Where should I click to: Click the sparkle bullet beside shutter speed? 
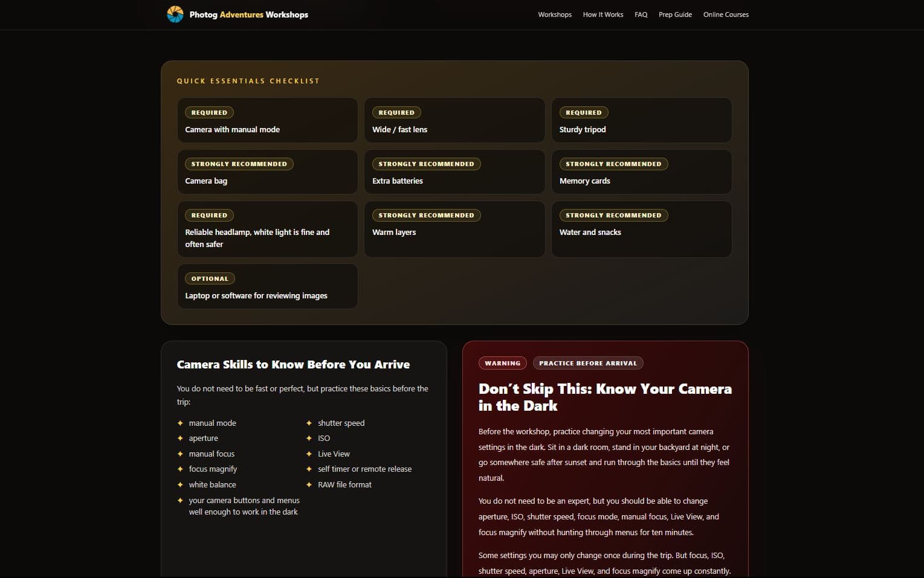point(309,423)
